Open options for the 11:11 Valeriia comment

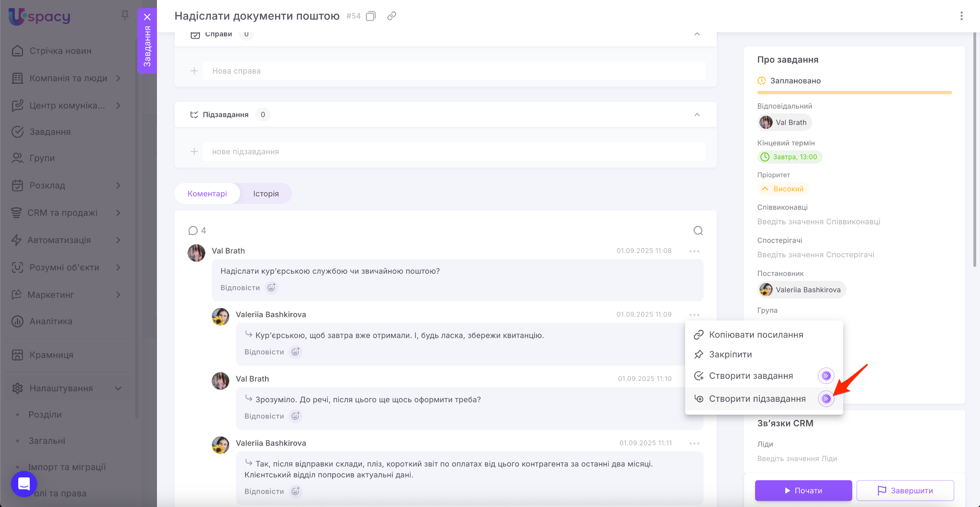[x=694, y=443]
